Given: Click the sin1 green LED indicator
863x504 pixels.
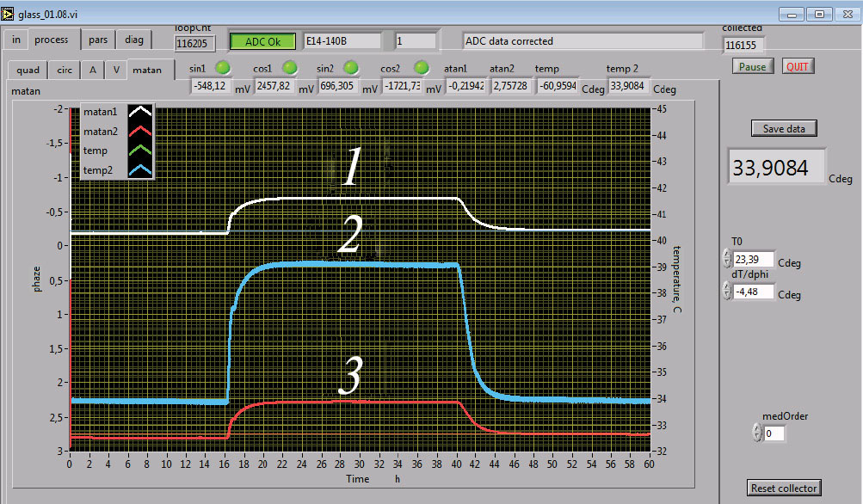Looking at the screenshot, I should coord(222,67).
